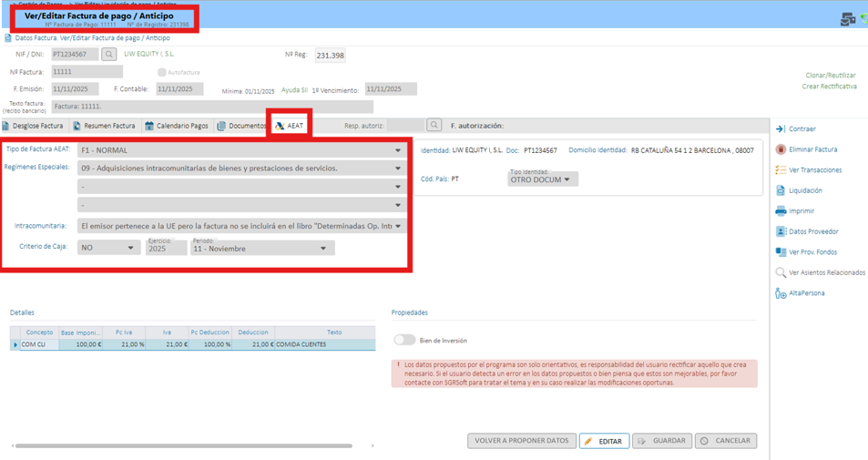Screen dimensions: 868x460
Task: Open the Calendario Pagos tab
Action: click(177, 126)
